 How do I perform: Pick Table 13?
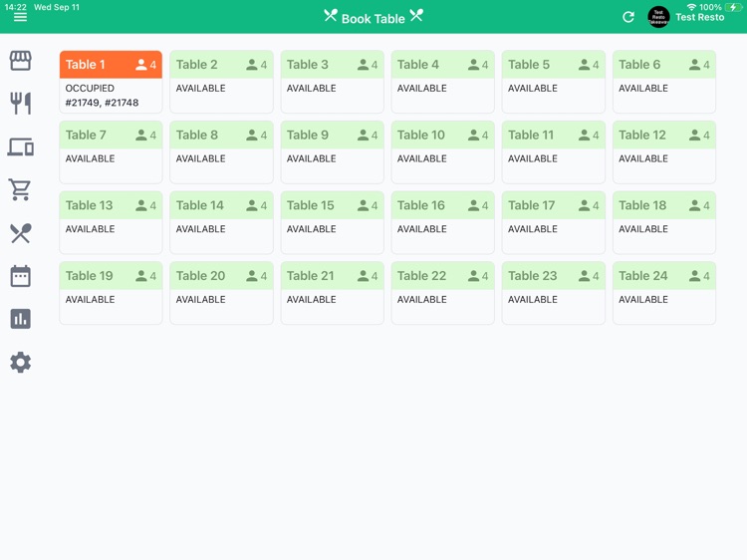point(111,222)
